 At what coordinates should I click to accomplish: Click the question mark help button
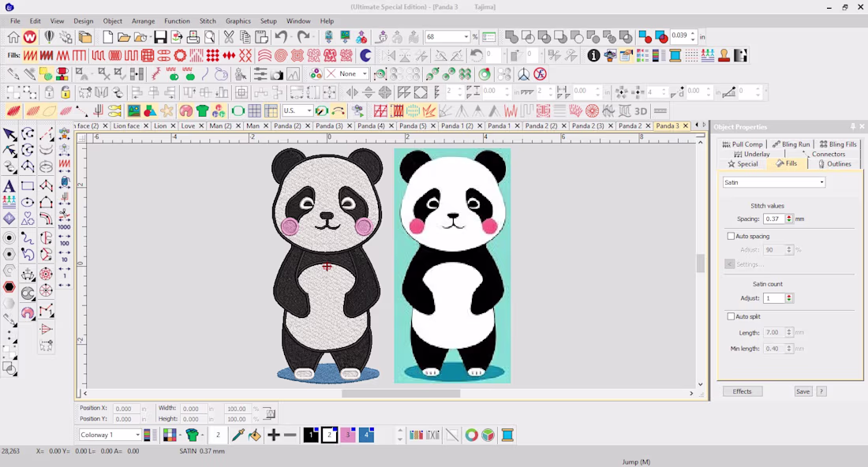coord(821,391)
